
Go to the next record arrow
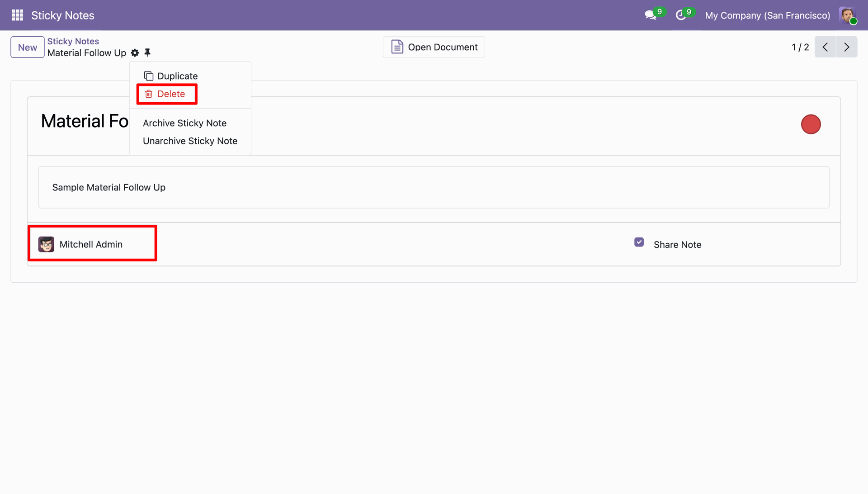tap(846, 47)
